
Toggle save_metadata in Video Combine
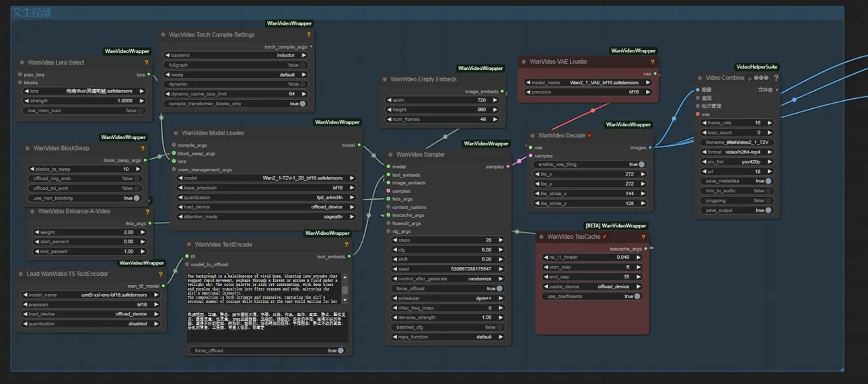768,181
